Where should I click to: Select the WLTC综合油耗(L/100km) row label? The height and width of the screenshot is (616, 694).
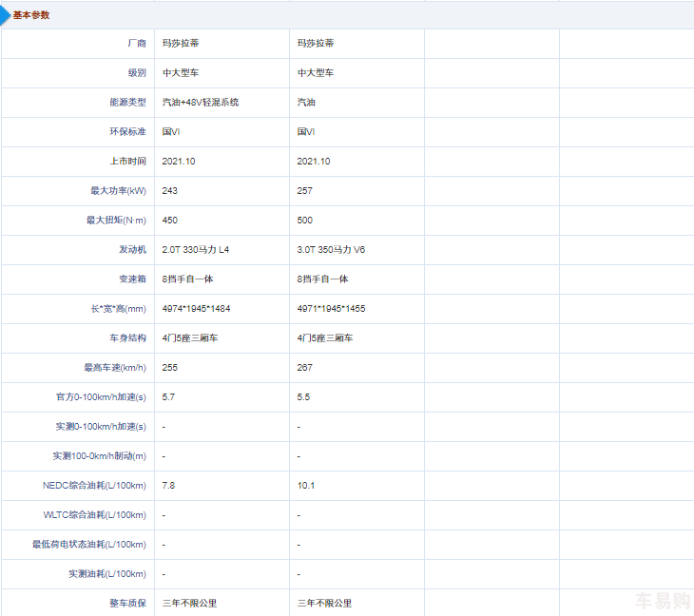click(x=95, y=514)
